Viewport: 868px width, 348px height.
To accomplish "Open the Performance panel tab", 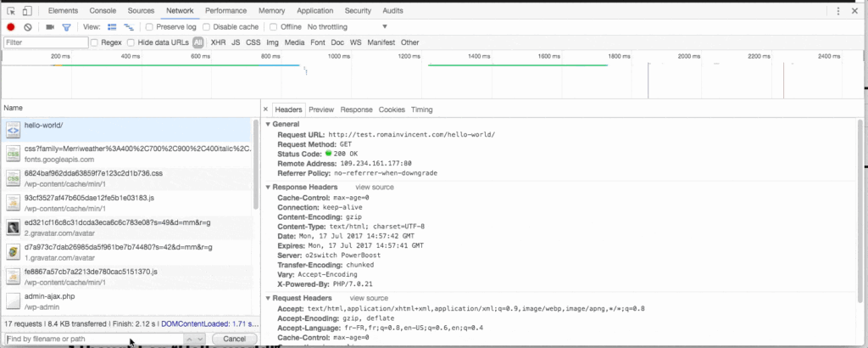I will coord(225,10).
